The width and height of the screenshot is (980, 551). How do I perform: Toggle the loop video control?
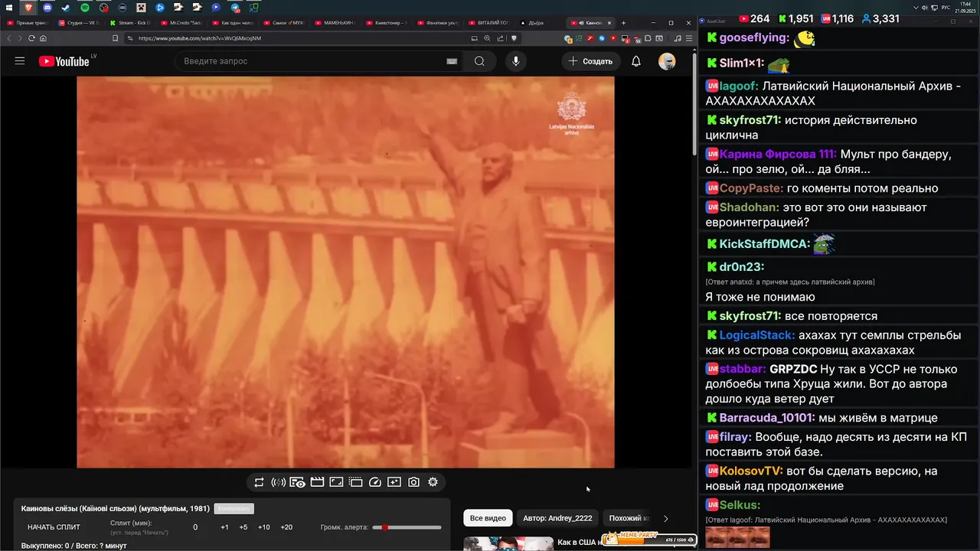click(259, 482)
